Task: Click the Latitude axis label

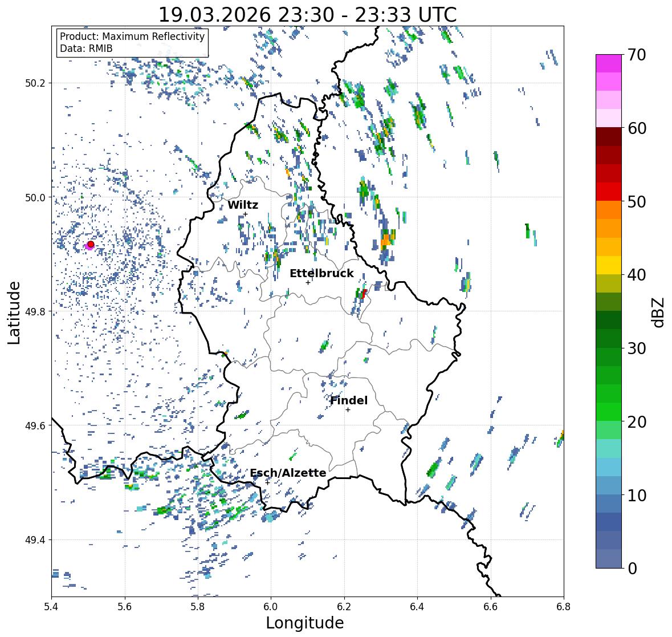Action: [14, 313]
